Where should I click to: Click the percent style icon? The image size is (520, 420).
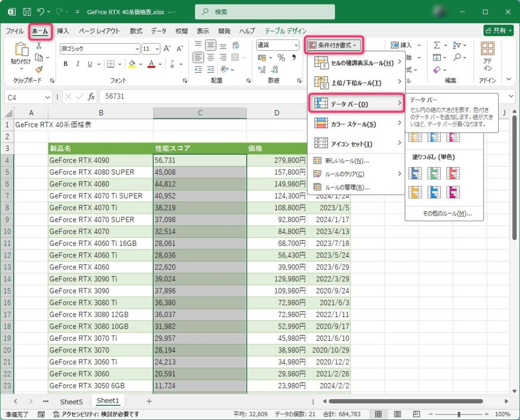[281, 58]
